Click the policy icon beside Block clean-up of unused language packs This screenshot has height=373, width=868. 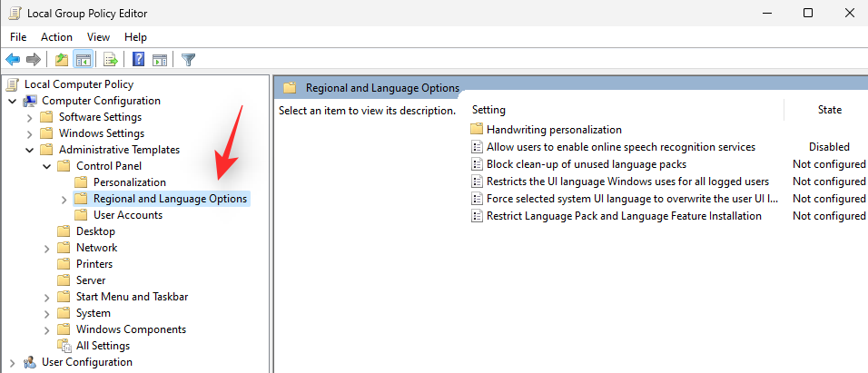[477, 164]
